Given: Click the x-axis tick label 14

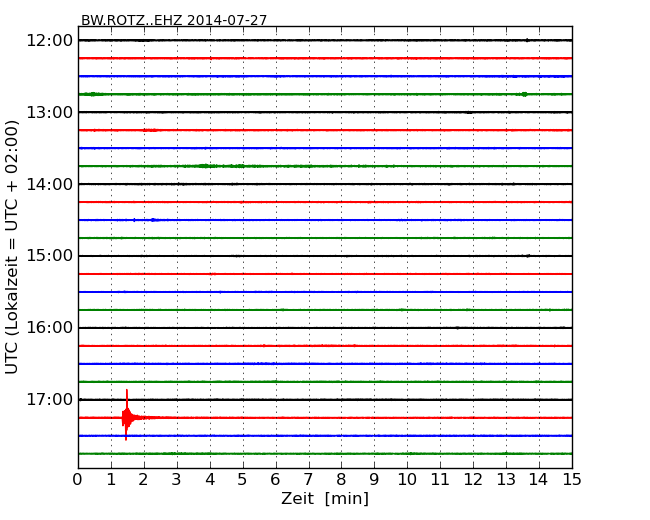Looking at the screenshot, I should point(539,480).
